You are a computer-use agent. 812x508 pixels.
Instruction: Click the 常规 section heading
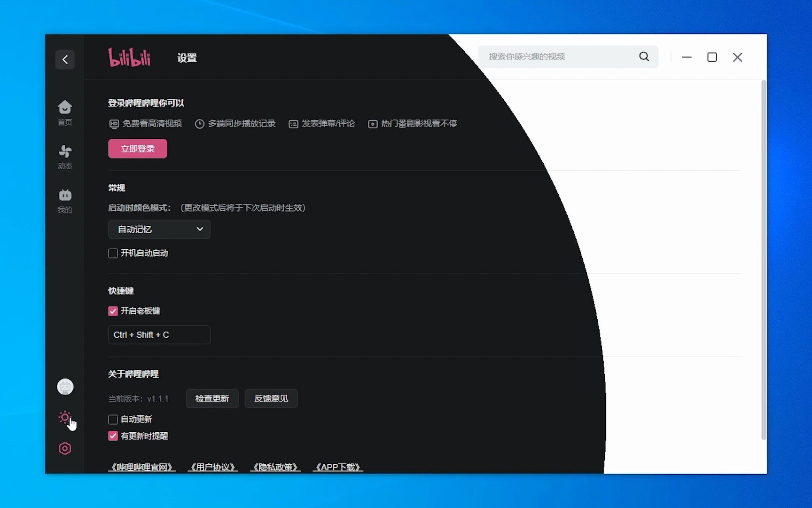pyautogui.click(x=117, y=188)
